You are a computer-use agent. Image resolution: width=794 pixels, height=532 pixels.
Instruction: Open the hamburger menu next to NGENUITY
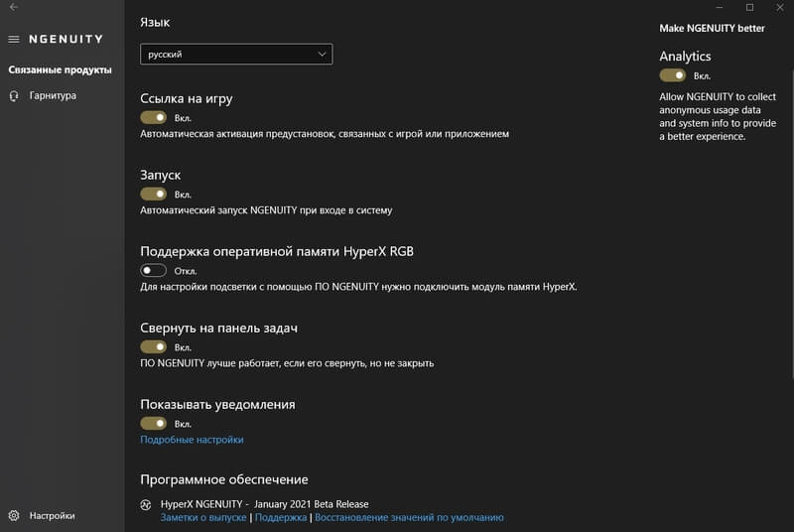[14, 39]
